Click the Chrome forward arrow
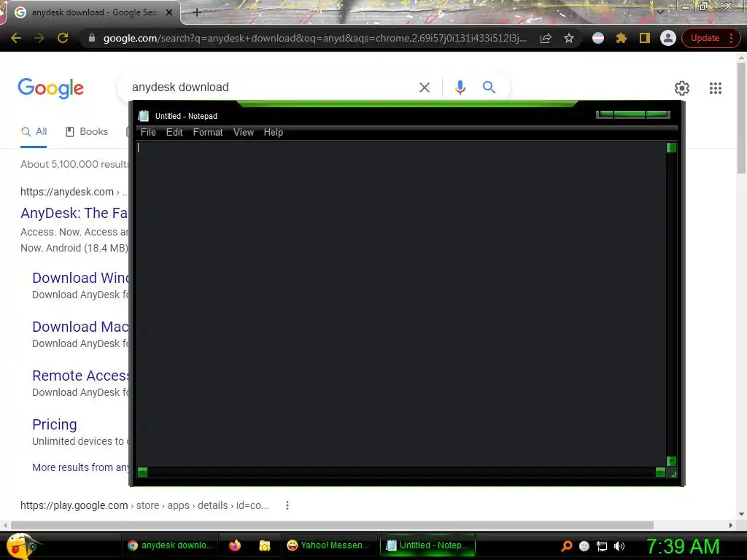 (x=39, y=38)
